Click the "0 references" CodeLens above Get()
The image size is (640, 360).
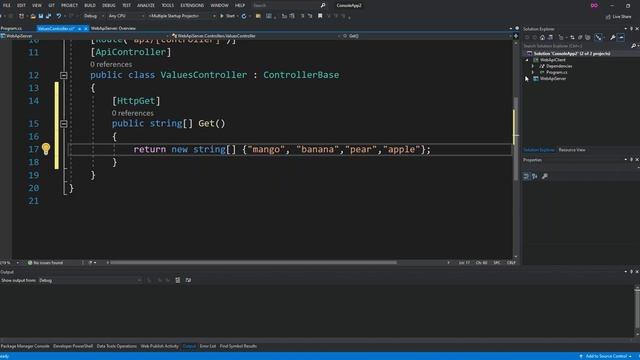(x=133, y=113)
